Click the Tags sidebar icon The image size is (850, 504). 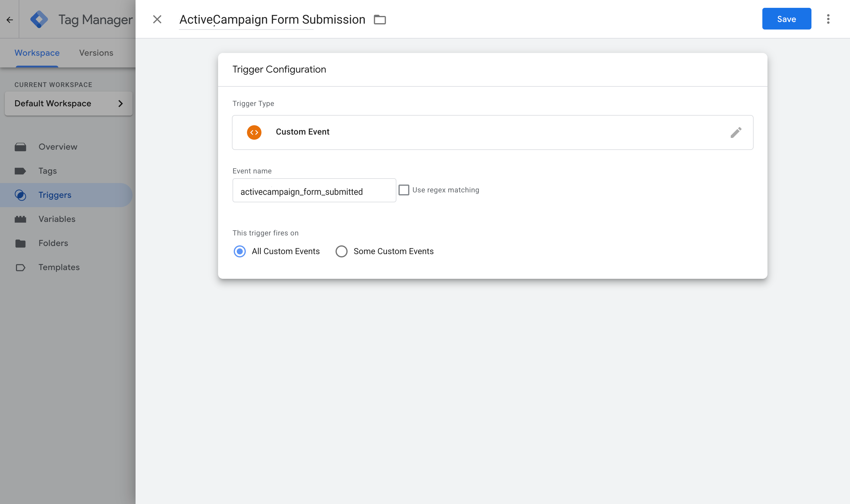click(20, 171)
